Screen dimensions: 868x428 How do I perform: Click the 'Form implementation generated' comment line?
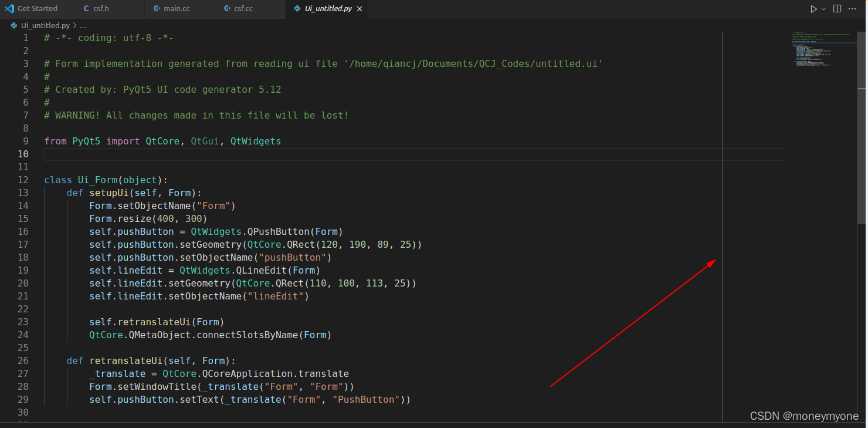tap(323, 64)
